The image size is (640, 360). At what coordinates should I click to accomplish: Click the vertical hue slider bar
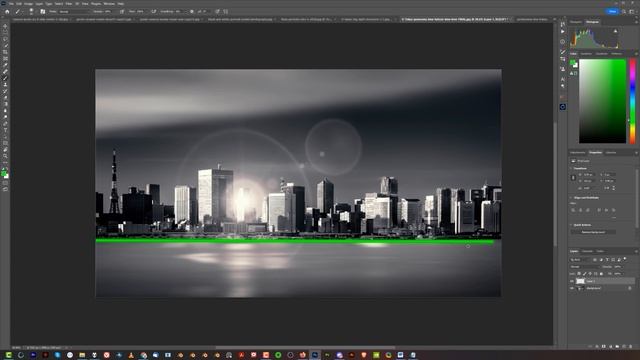[632, 101]
